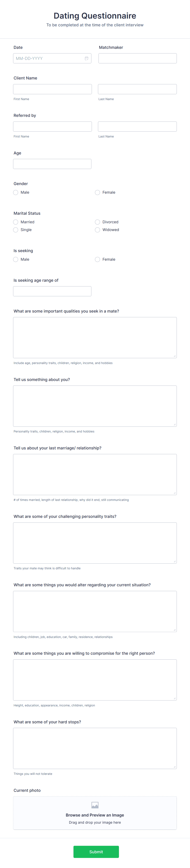The height and width of the screenshot is (868, 190).
Task: Choose Divorced as marital status
Action: 97,222
